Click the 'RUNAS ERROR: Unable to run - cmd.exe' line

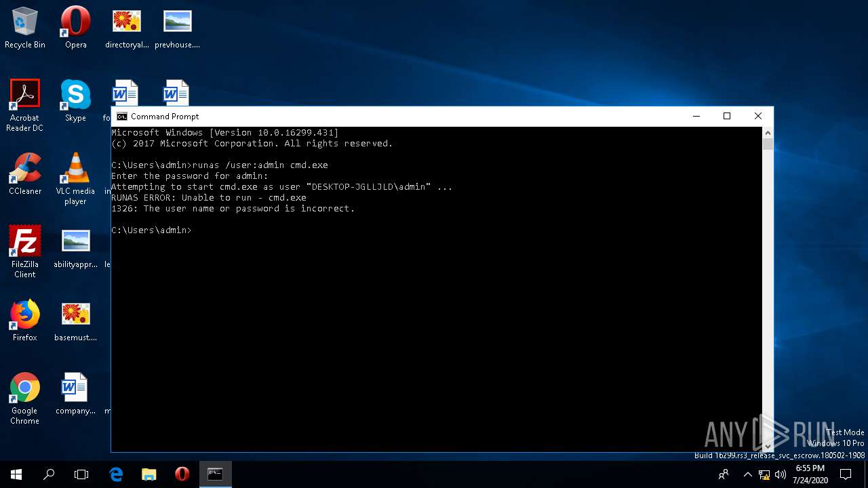[209, 198]
